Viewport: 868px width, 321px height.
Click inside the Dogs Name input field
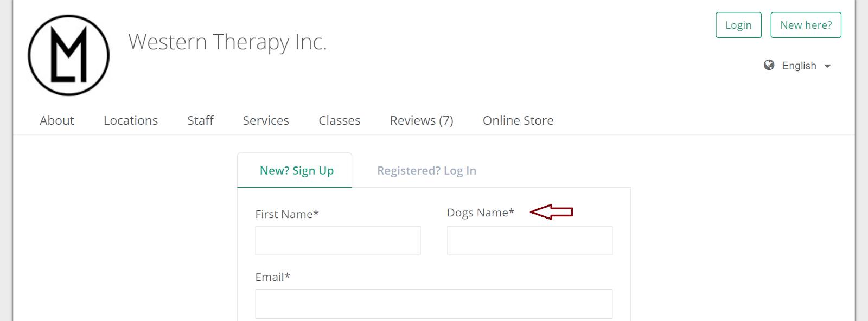click(x=529, y=240)
